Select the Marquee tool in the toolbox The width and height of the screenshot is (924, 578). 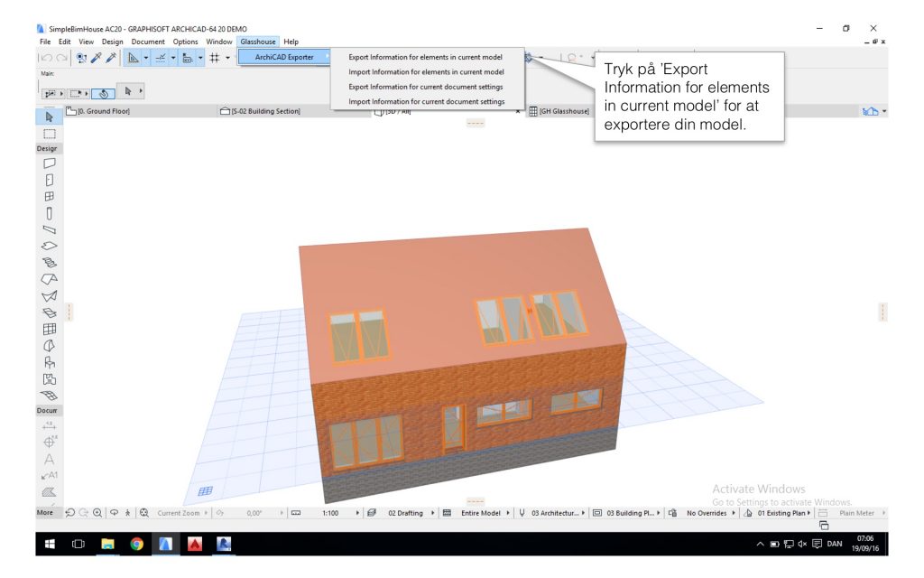click(x=50, y=134)
